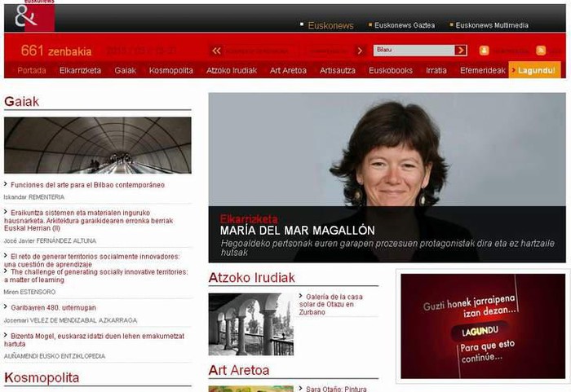Click the Euskonews ampersand logo
This screenshot has width=571, height=392.
[35, 17]
